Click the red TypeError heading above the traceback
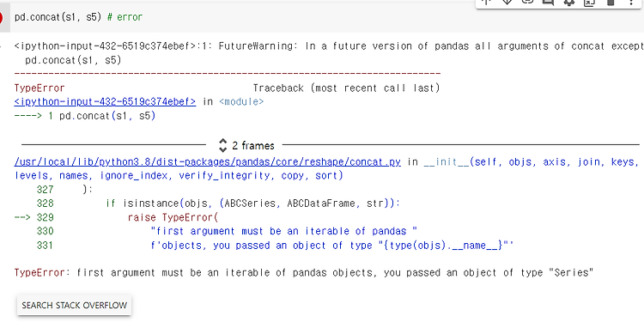 (x=39, y=88)
